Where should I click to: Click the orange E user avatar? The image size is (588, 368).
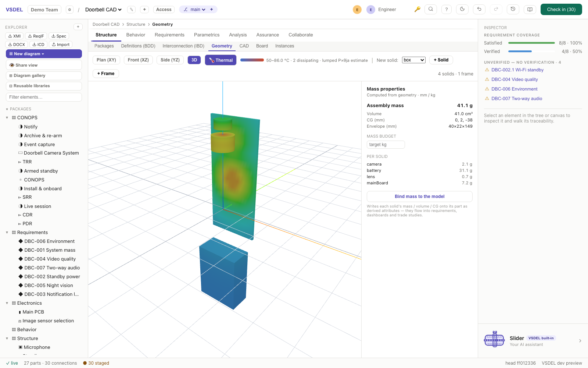click(357, 10)
